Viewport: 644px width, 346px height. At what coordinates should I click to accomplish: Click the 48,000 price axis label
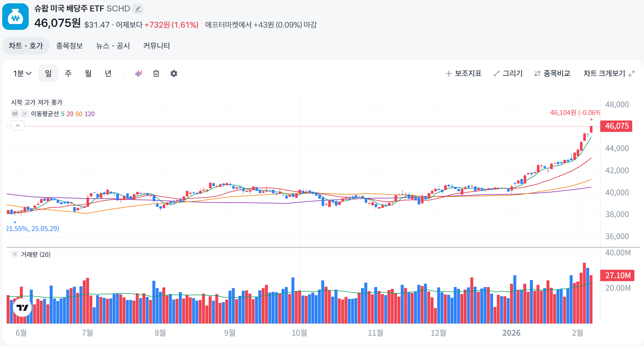pyautogui.click(x=617, y=105)
